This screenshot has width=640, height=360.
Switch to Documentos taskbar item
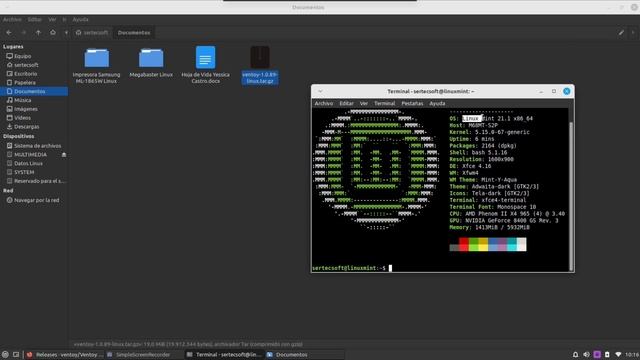(304, 355)
